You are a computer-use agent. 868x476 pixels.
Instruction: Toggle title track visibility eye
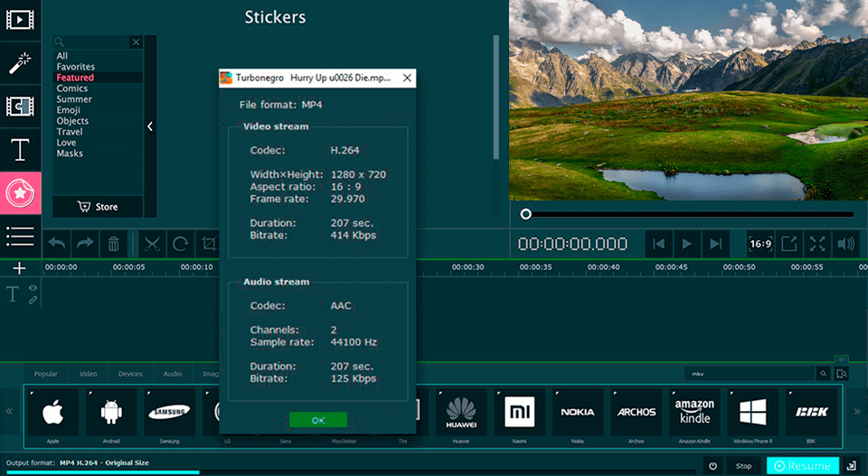(33, 288)
